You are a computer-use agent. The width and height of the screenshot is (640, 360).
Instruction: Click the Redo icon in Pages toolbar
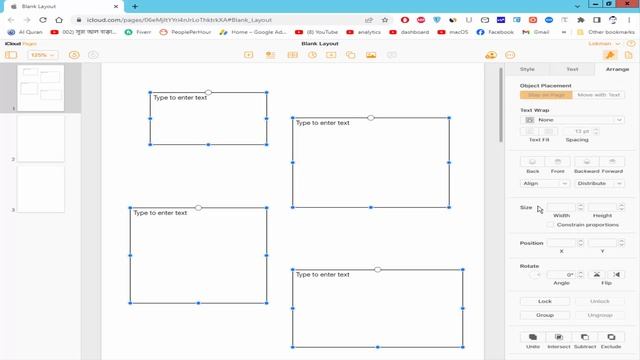[93, 55]
